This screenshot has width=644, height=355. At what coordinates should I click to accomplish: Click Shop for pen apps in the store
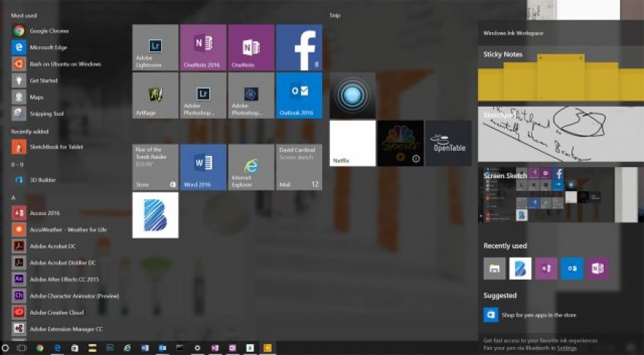[539, 315]
